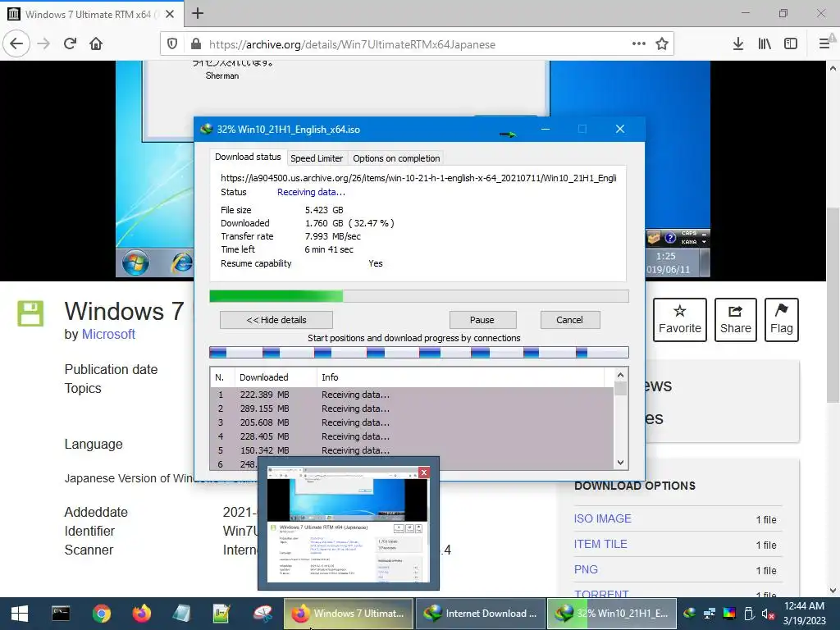The height and width of the screenshot is (630, 840).
Task: Click the green download progress bar
Action: click(x=419, y=296)
